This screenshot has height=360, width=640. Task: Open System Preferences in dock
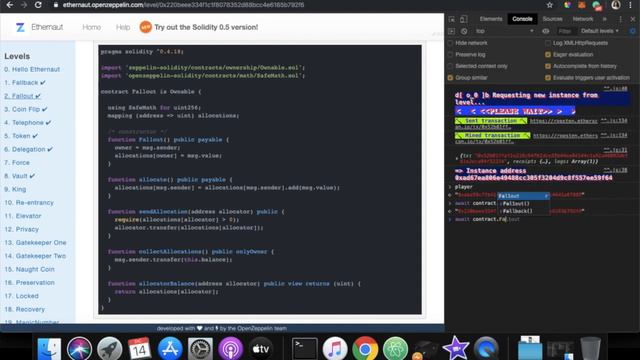click(x=200, y=349)
